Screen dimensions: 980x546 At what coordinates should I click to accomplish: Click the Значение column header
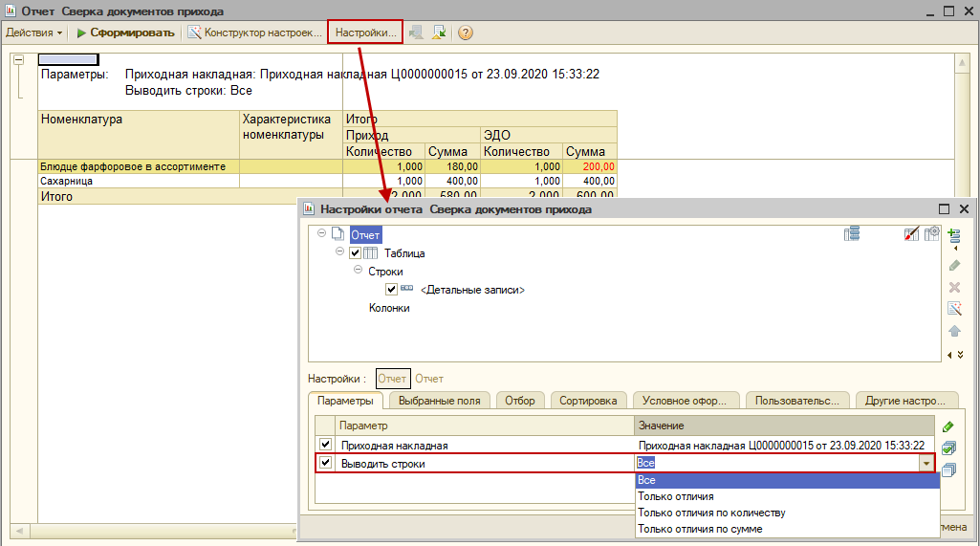pyautogui.click(x=784, y=426)
